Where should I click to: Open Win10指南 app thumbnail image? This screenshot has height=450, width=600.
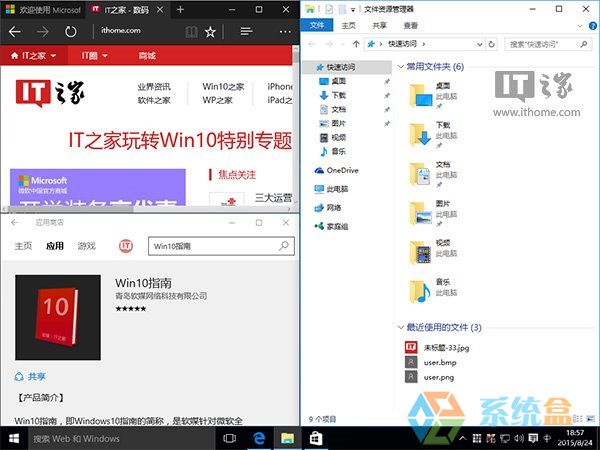[58, 317]
